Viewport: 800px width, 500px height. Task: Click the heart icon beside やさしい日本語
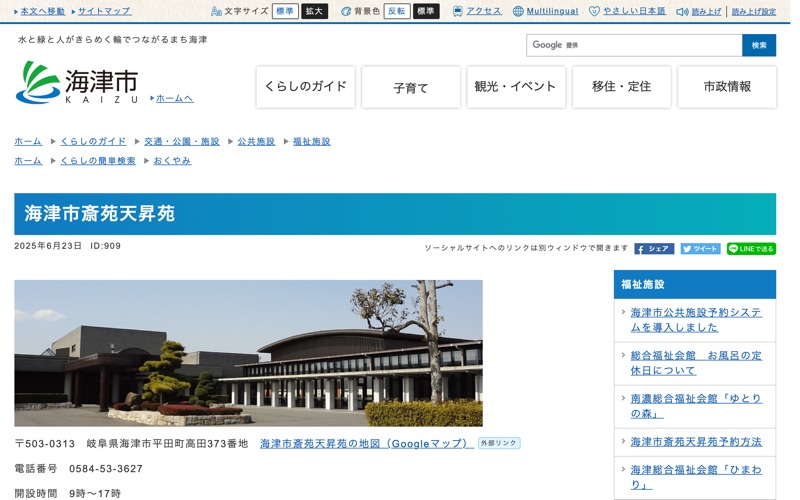594,11
